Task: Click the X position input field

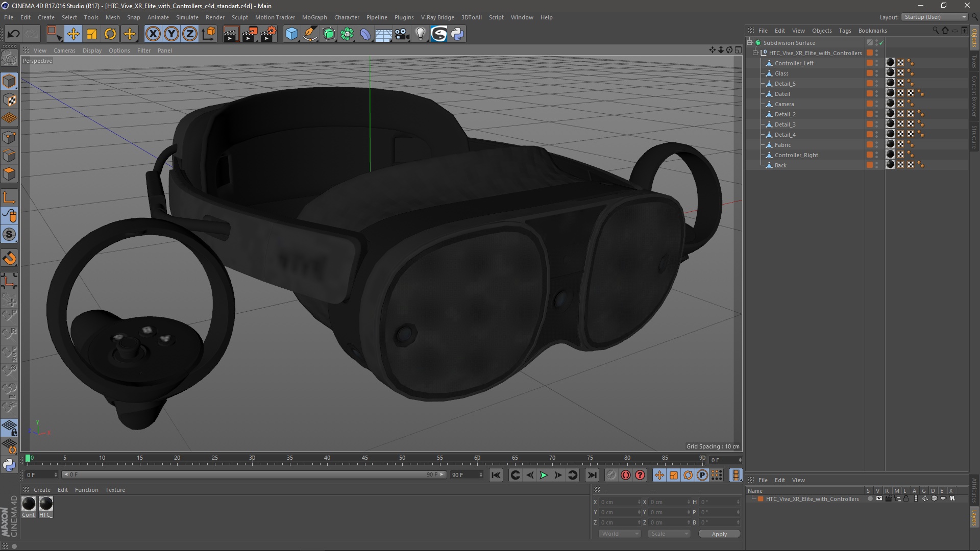Action: (x=620, y=502)
